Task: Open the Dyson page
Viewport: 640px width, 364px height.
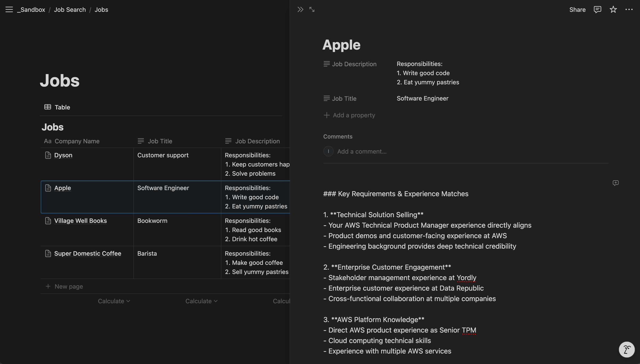Action: (x=63, y=155)
